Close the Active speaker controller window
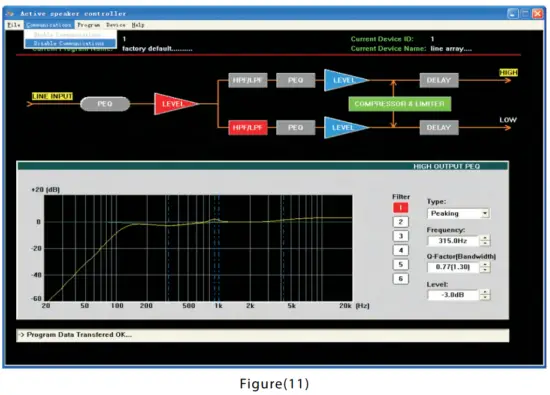The width and height of the screenshot is (550, 395). (538, 13)
